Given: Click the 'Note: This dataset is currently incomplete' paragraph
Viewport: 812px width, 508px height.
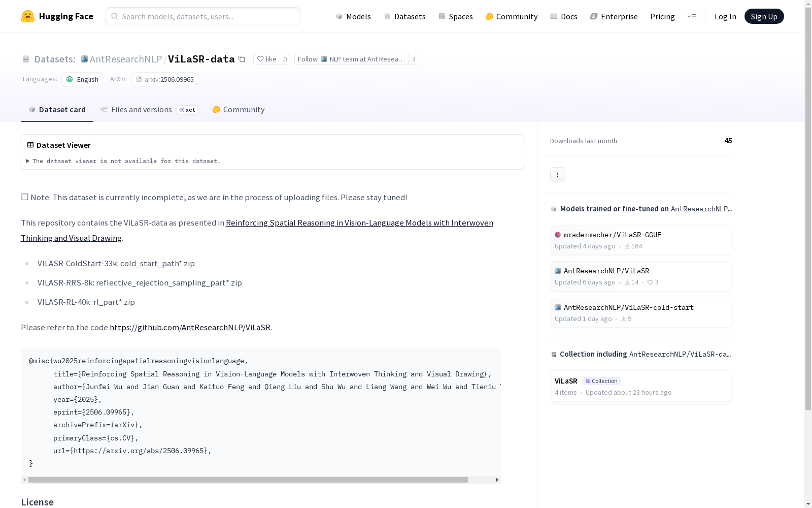Looking at the screenshot, I should (214, 197).
